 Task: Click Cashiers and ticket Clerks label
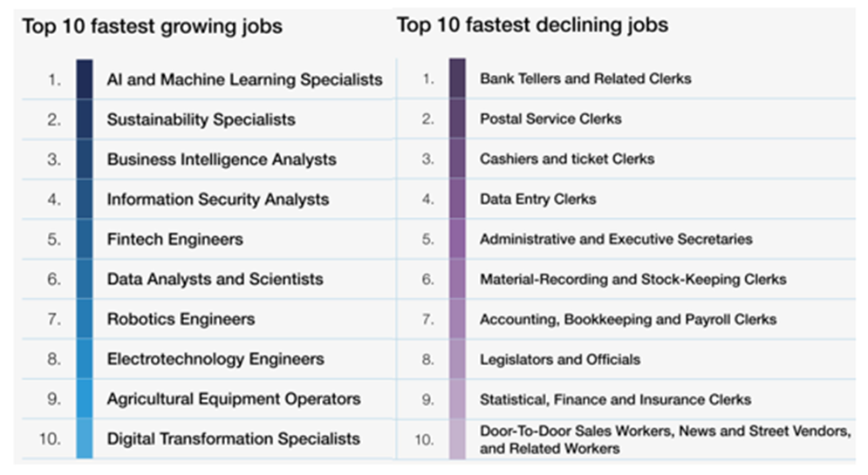567,159
